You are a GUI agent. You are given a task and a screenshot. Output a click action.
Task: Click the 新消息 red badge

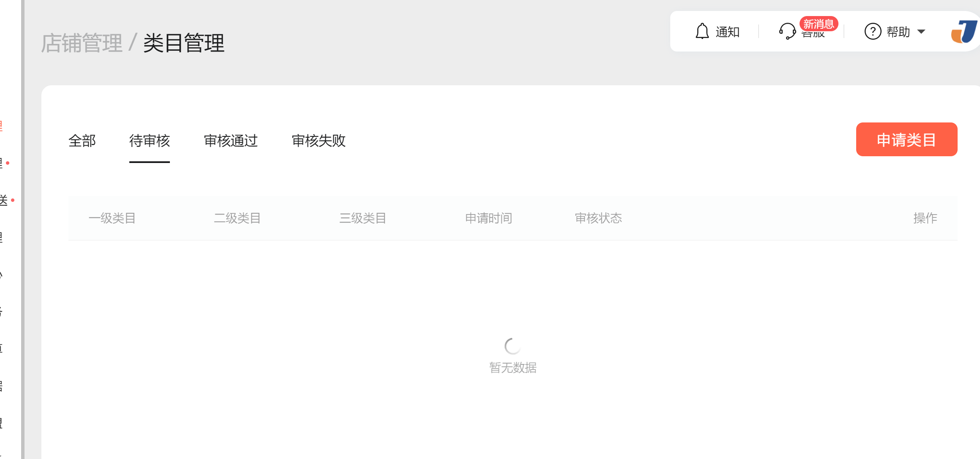[x=819, y=24]
